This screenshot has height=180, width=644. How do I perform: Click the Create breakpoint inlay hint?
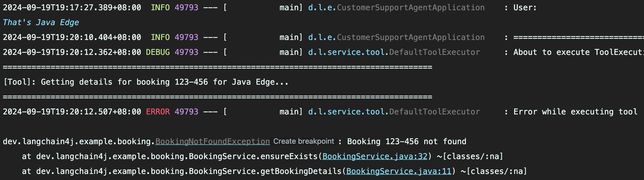pyautogui.click(x=304, y=141)
